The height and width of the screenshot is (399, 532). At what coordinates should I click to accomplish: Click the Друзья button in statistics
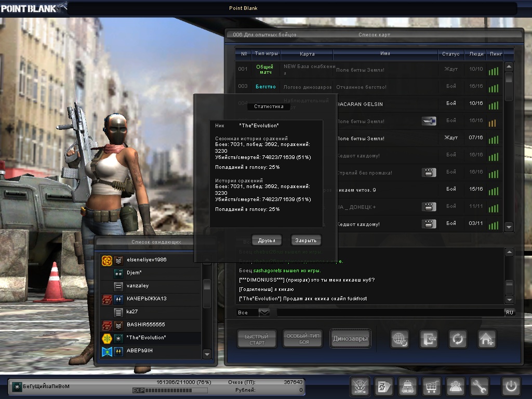[x=267, y=240]
